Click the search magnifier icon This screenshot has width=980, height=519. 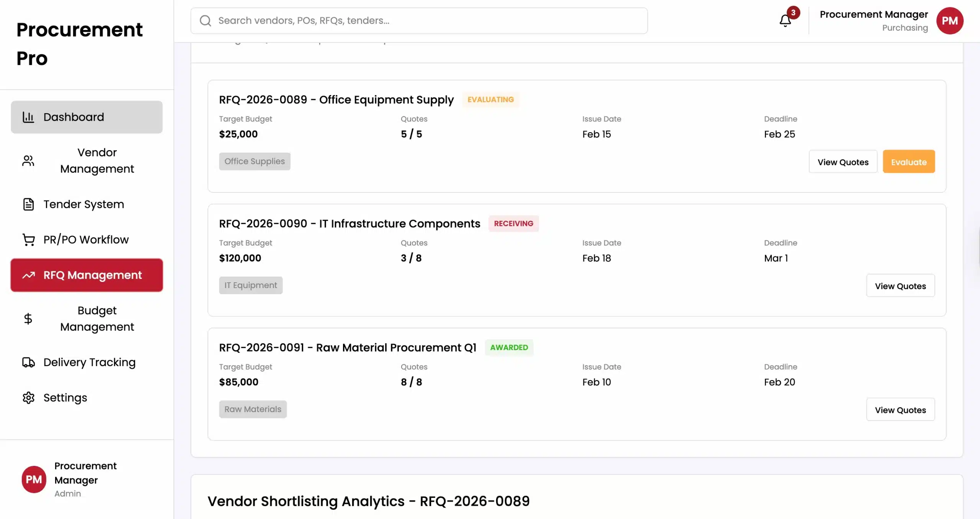(x=206, y=21)
